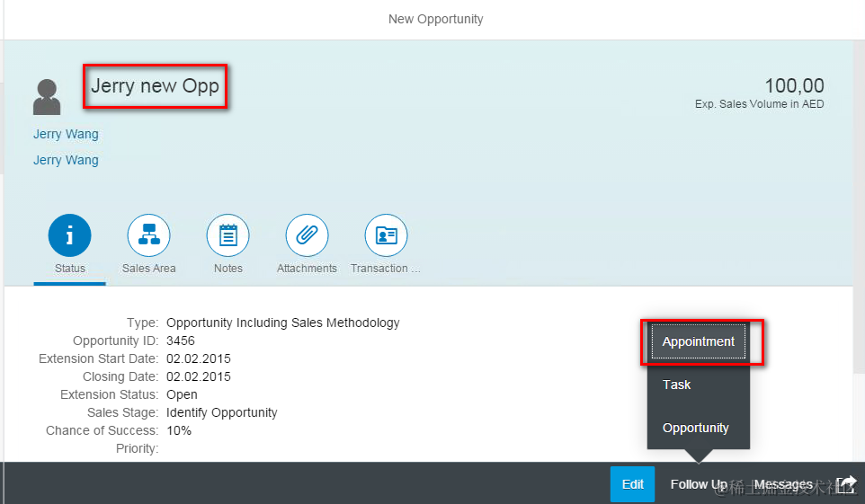Click Exp. Sales Volume in AED label
This screenshot has height=504, width=865.
point(759,104)
